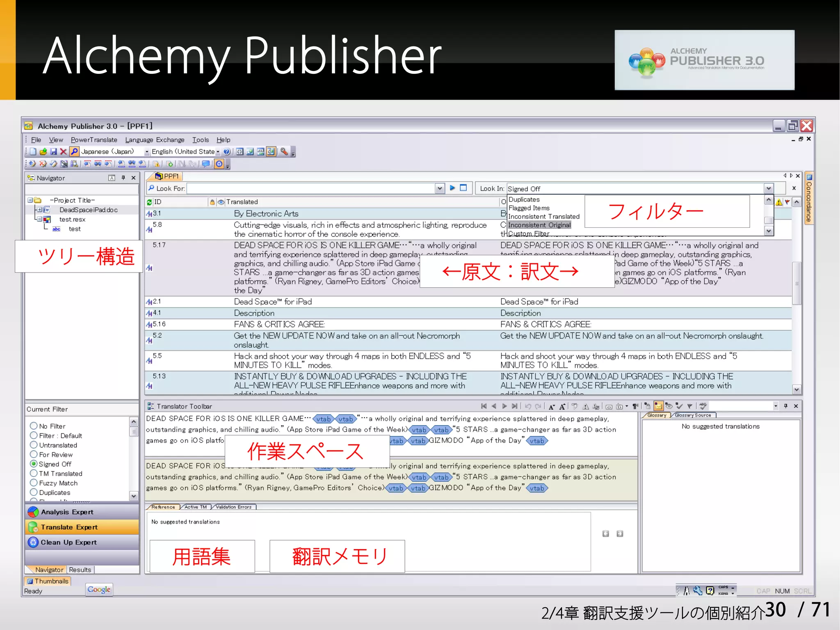840x630 pixels.
Task: Open the Look For combo box dropdown arrow
Action: pyautogui.click(x=440, y=188)
